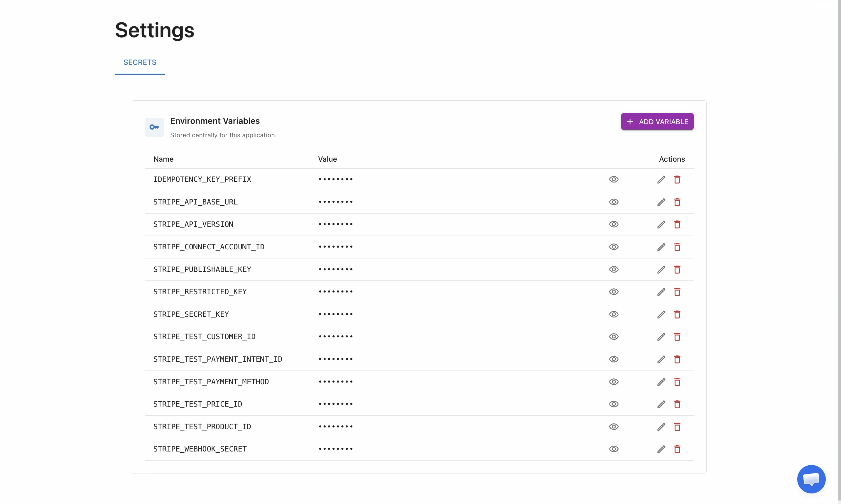Reveal the STRIPE_TEST_PAYMENT_INTENT_ID value
Screen dimensions: 841x504
(x=613, y=359)
